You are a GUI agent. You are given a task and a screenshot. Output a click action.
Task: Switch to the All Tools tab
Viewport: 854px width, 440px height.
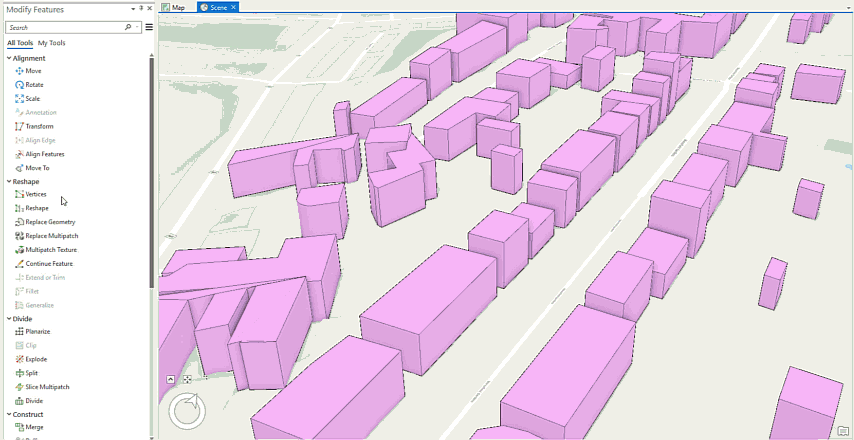(x=20, y=43)
